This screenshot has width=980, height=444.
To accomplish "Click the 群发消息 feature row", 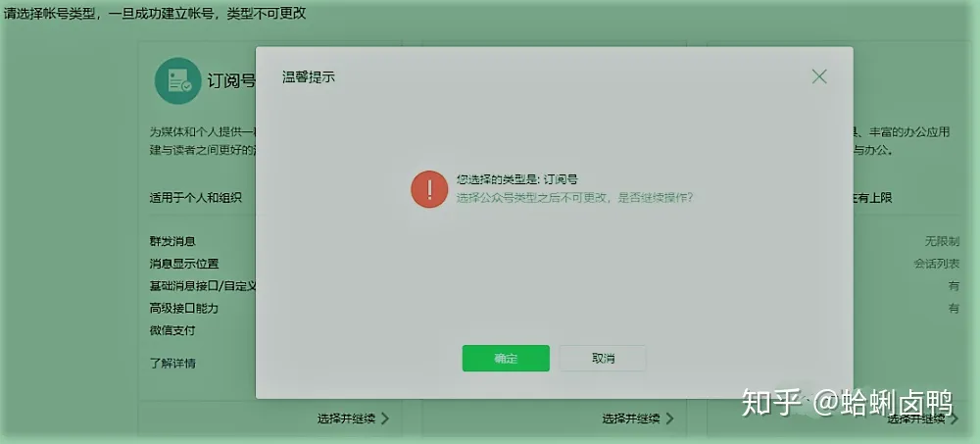I will click(x=171, y=241).
